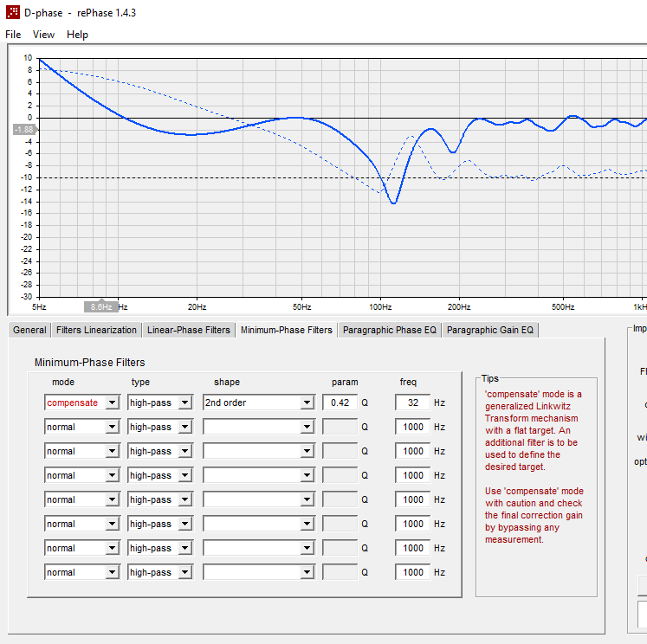Screen dimensions: 647x644
Task: Click the 32 Hz frequency field
Action: tap(412, 402)
